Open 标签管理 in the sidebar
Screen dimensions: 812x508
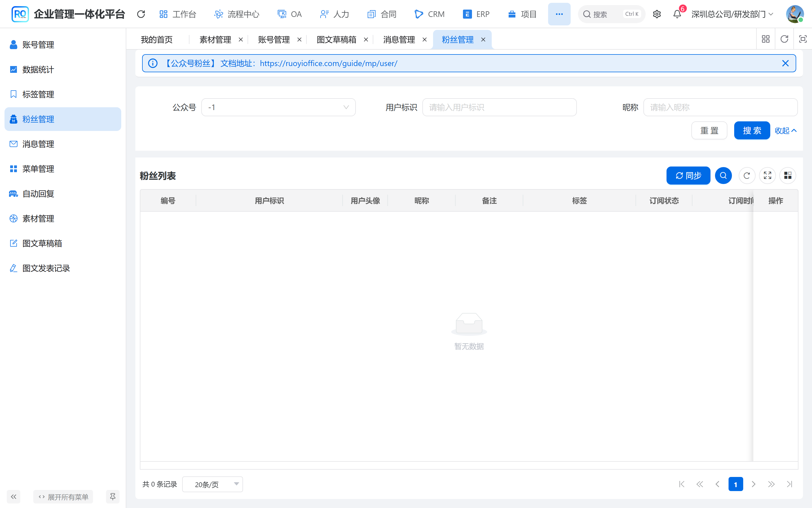[x=63, y=95]
